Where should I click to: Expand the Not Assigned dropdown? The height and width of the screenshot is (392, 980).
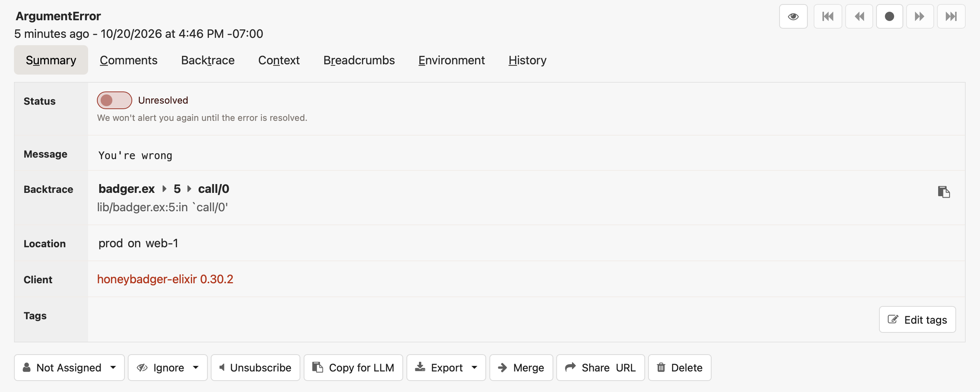pos(69,367)
